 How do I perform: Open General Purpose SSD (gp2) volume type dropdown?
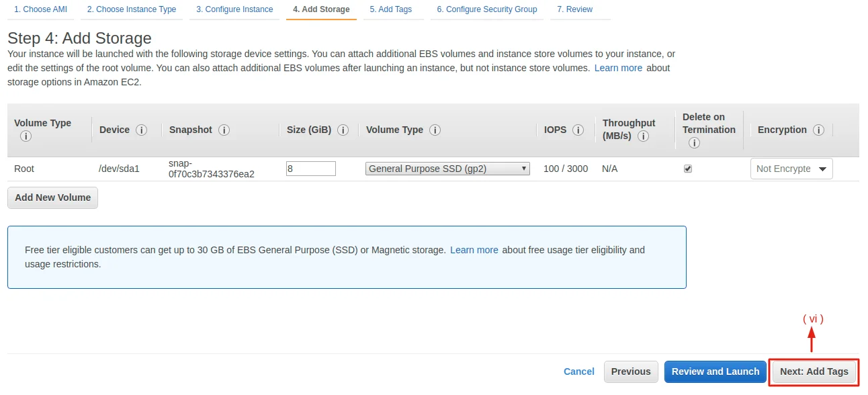pyautogui.click(x=447, y=169)
